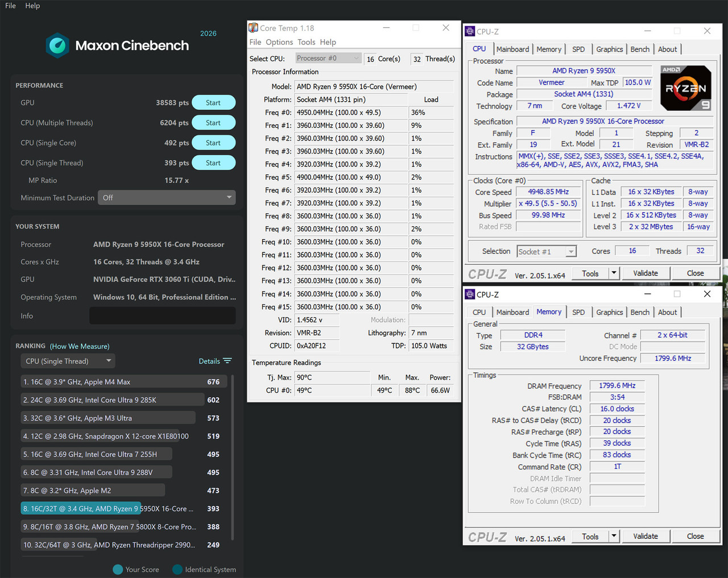Click Validate in upper CPU-Z window
This screenshot has height=578, width=728.
(x=646, y=273)
